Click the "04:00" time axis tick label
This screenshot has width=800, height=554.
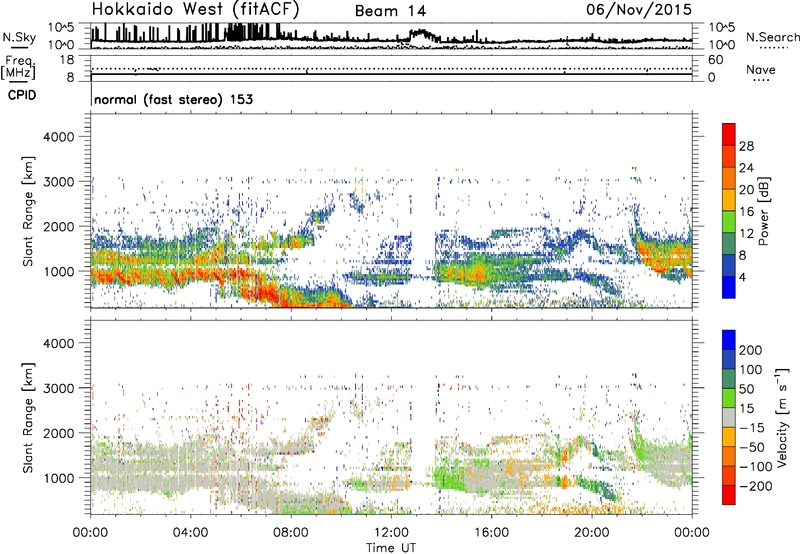click(191, 533)
